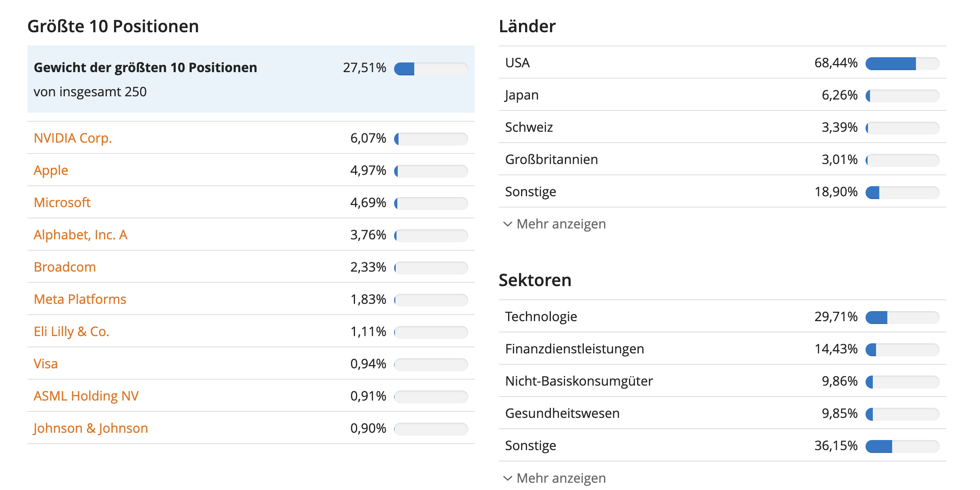This screenshot has height=490, width=980.
Task: Click the Apple holding link
Action: tap(51, 170)
